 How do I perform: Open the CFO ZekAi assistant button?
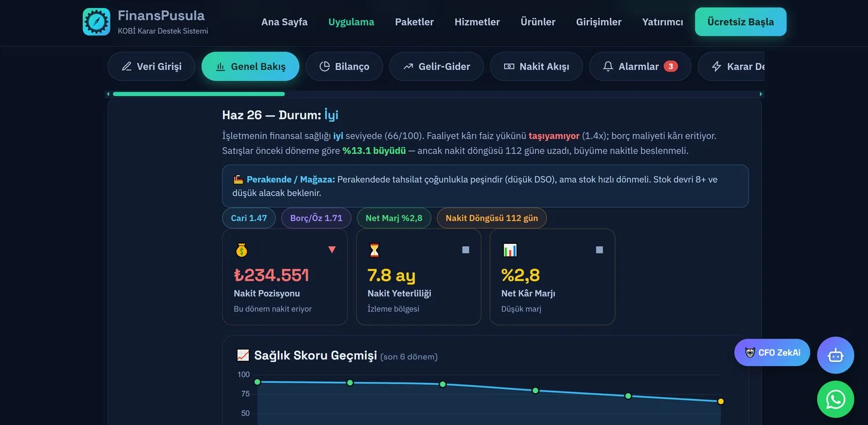(x=772, y=353)
